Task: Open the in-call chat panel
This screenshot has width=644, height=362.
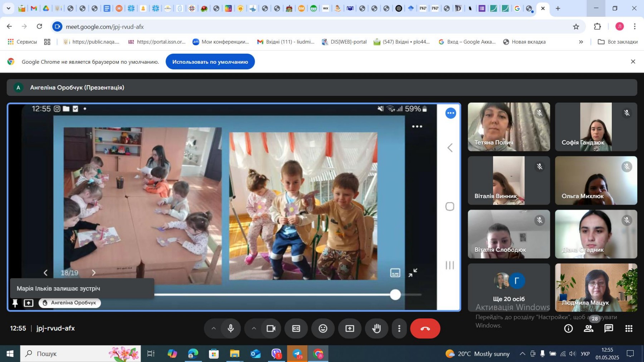Action: click(609, 328)
